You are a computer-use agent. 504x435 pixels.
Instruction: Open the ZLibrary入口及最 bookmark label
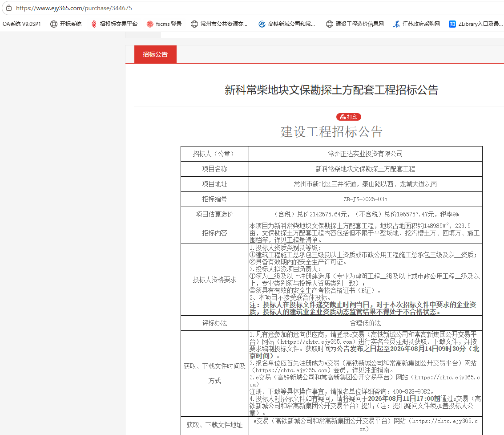click(x=480, y=24)
